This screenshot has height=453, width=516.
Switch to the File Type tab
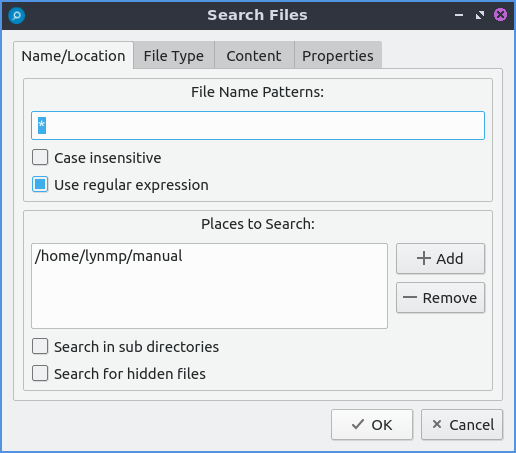click(174, 55)
